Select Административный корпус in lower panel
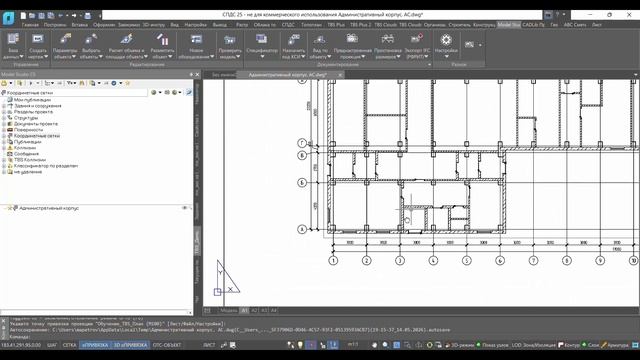 49,208
